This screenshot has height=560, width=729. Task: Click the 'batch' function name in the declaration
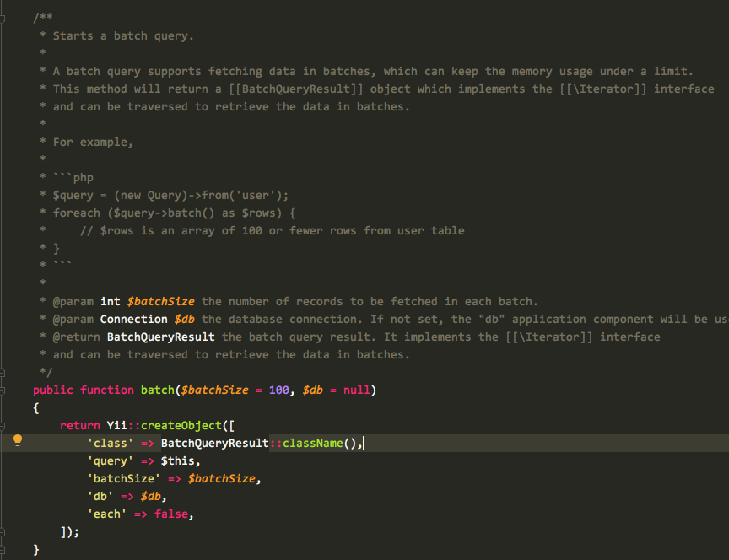(x=158, y=390)
